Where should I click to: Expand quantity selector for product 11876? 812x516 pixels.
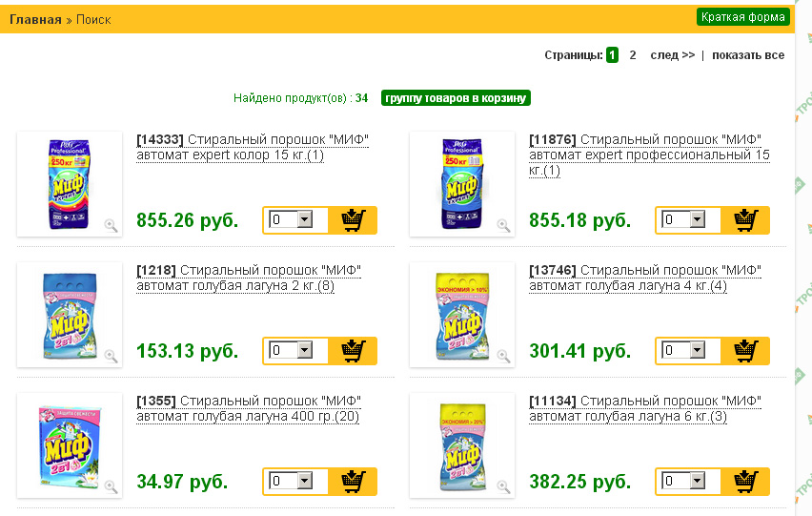698,220
